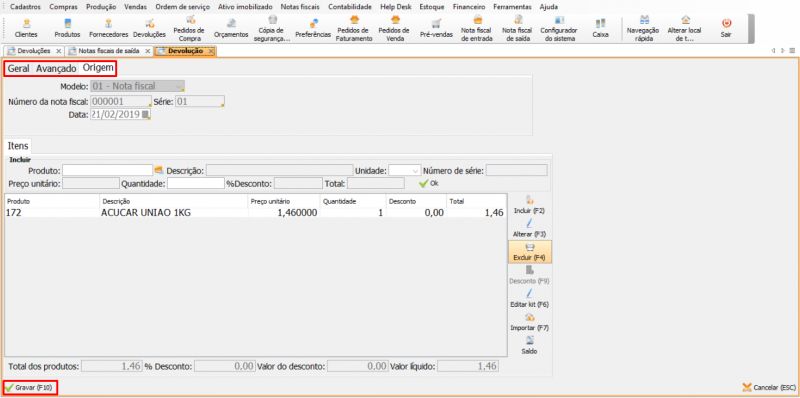800x398 pixels.
Task: Click the Produto input field
Action: click(108, 170)
